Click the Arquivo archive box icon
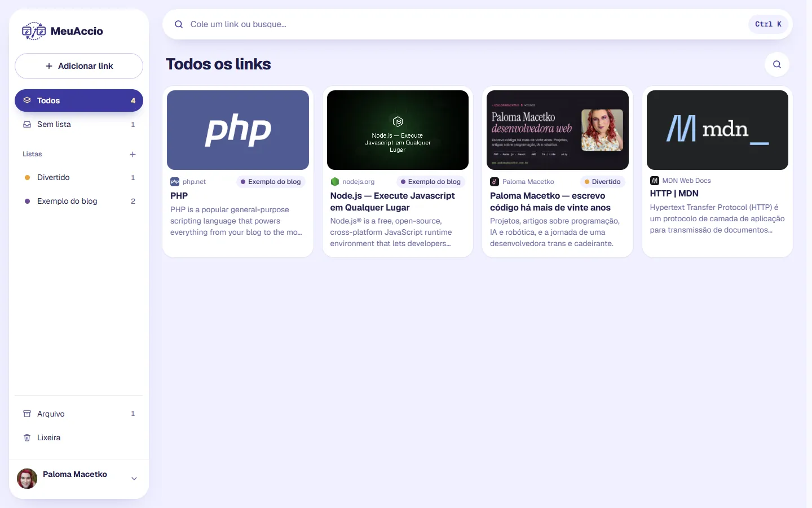The image size is (812, 508). point(27,414)
